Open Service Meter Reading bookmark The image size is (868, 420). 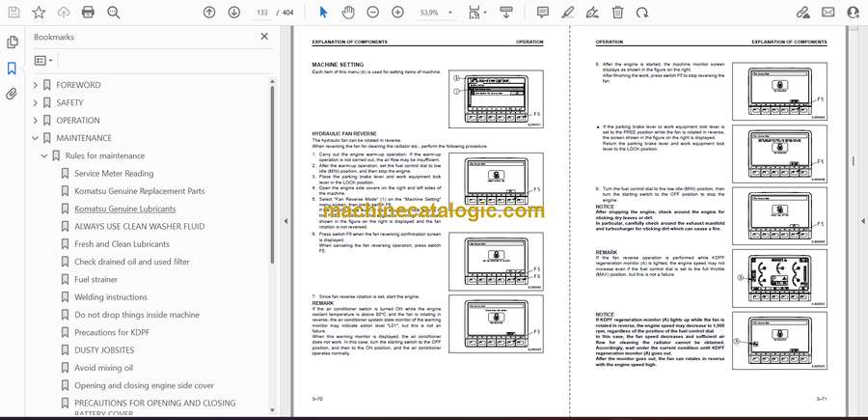click(x=114, y=174)
